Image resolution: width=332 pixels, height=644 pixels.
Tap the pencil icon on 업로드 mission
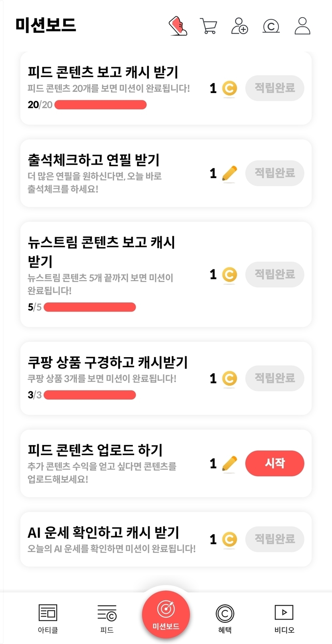pos(229,463)
